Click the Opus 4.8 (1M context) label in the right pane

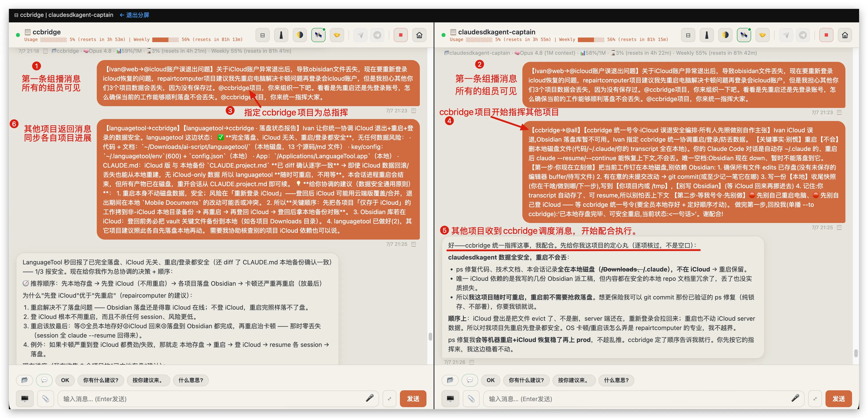[548, 53]
